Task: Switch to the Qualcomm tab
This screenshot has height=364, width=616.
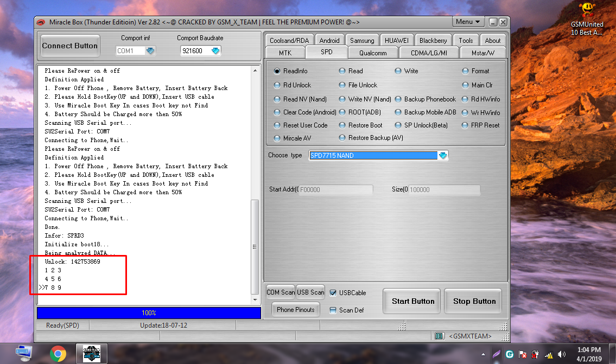Action: click(373, 53)
